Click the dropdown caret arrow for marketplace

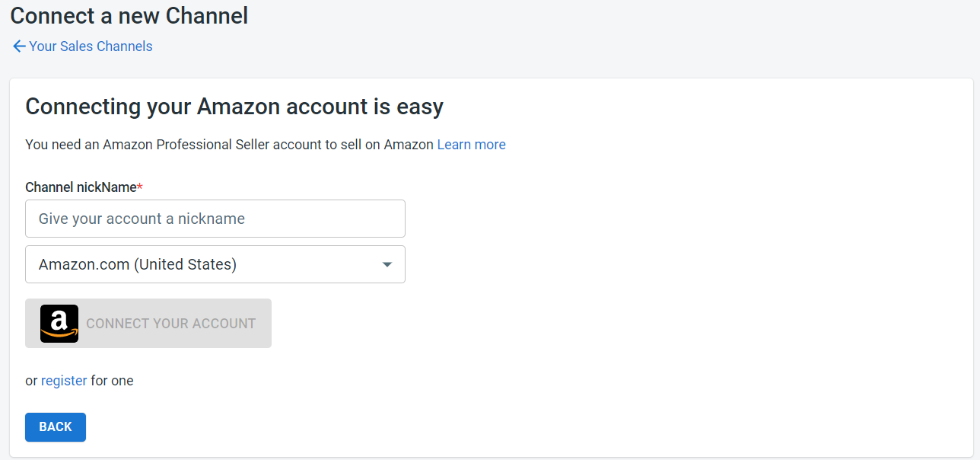click(x=387, y=264)
